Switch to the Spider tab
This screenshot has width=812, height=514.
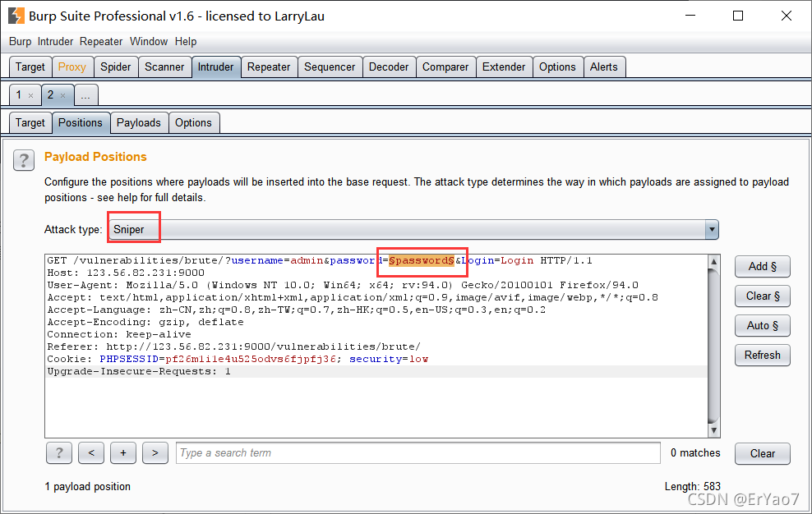pos(116,67)
